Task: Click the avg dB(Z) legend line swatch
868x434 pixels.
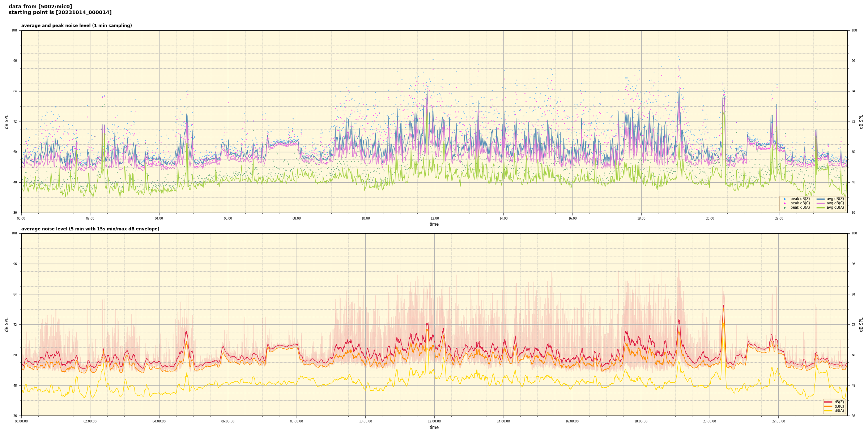Action: [x=821, y=199]
